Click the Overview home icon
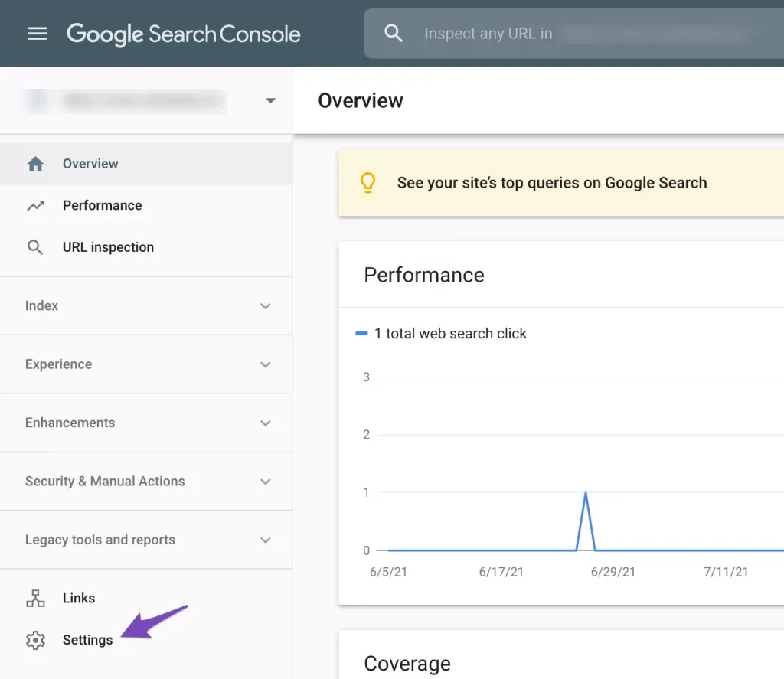 click(35, 164)
